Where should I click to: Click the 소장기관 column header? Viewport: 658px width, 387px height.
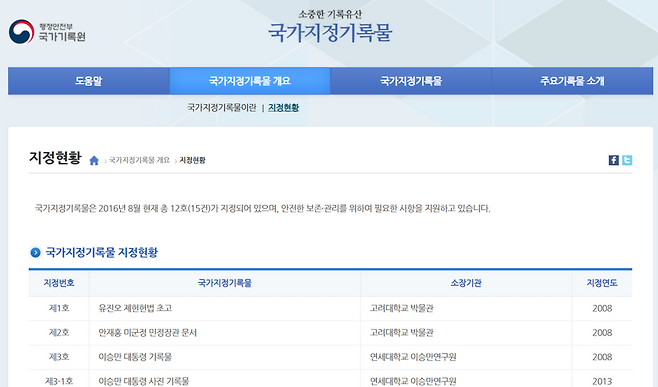[x=466, y=283]
